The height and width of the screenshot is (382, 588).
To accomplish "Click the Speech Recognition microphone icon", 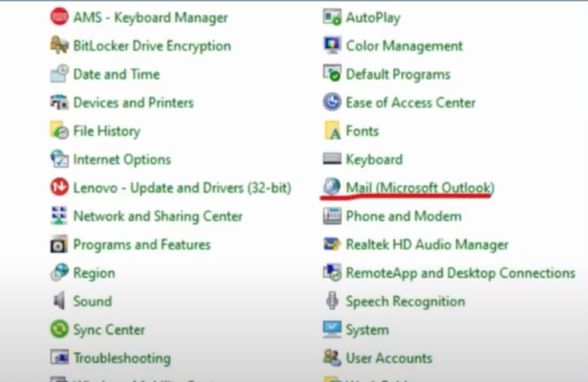I will point(332,301).
